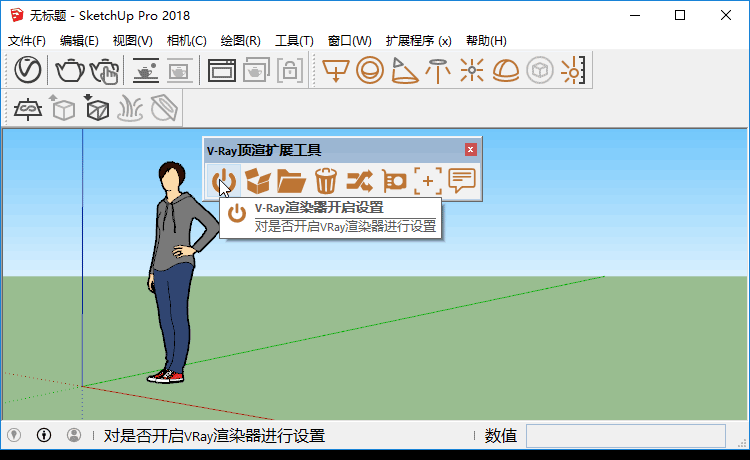Minimize the SketchUp Pro 2018 window
This screenshot has height=460, width=750.
point(635,15)
